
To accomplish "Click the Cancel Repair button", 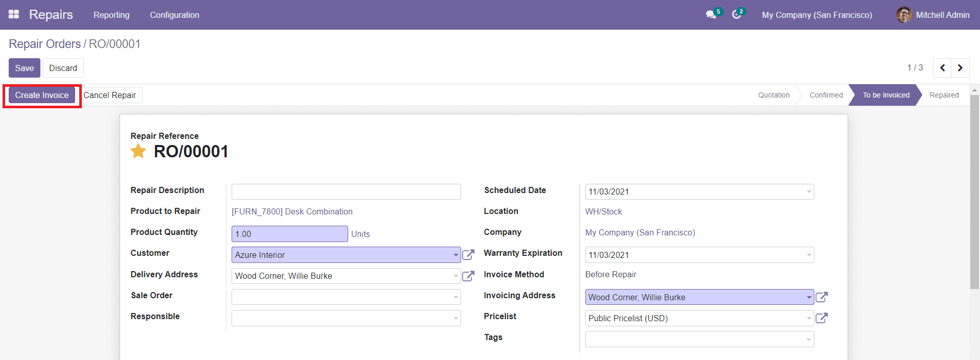I will tap(110, 95).
